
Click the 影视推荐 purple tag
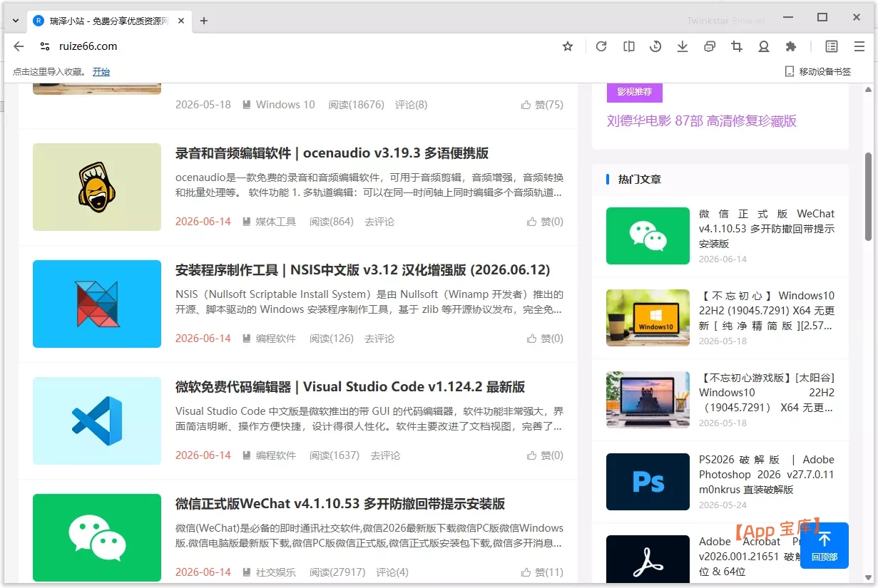click(634, 92)
